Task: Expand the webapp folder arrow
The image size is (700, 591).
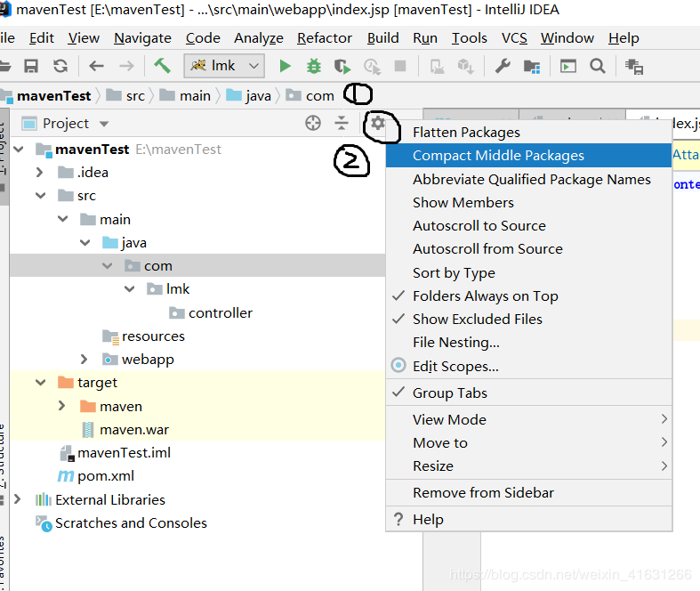Action: [84, 360]
